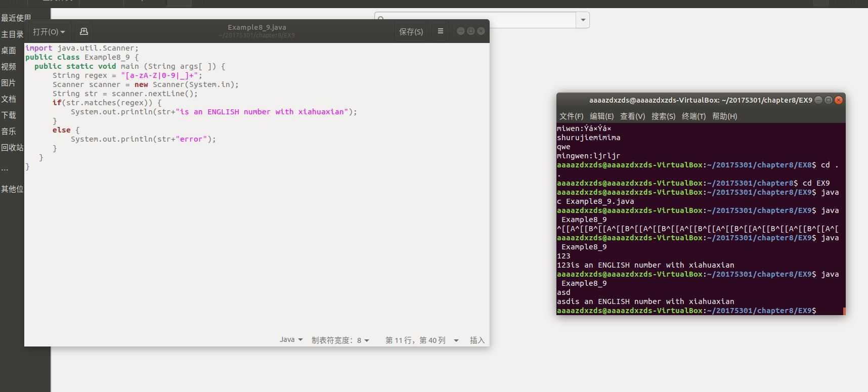
Task: Close the gedit editor window
Action: pos(481,31)
